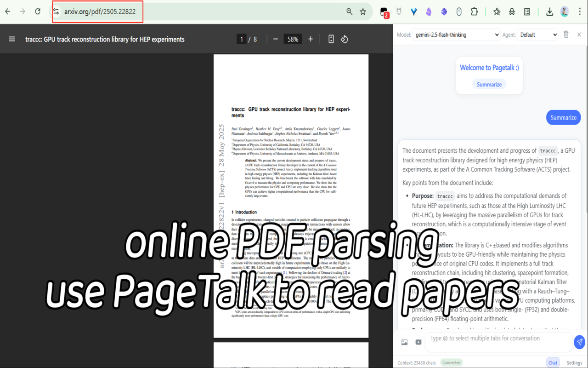Click the blue Summarize button
The width and height of the screenshot is (588, 368).
click(x=563, y=117)
